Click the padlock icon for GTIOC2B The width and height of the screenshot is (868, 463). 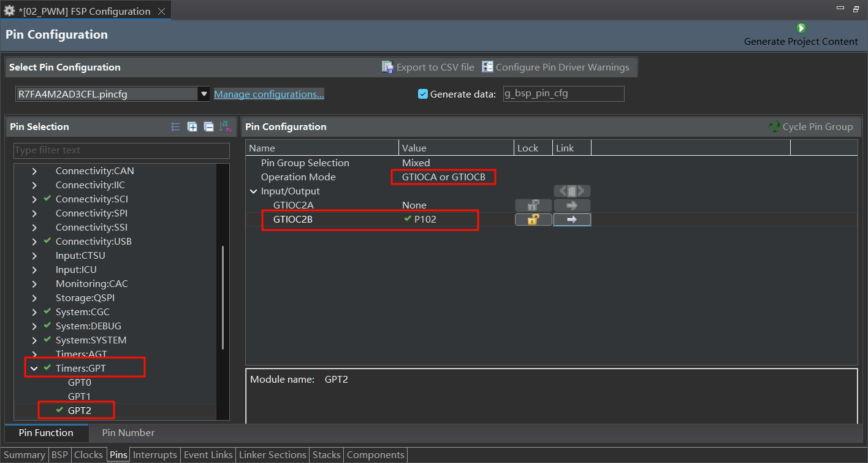pos(533,220)
